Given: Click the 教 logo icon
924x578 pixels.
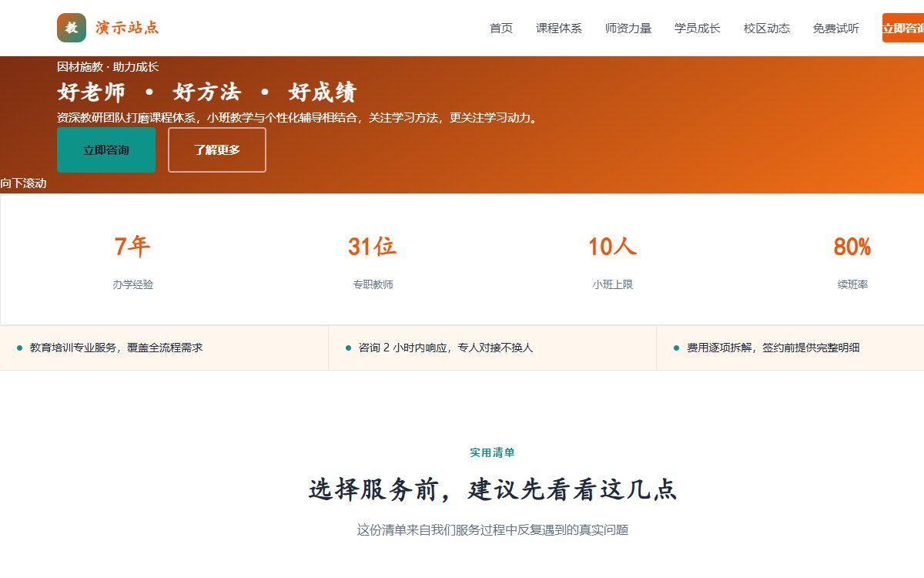Looking at the screenshot, I should [x=72, y=28].
